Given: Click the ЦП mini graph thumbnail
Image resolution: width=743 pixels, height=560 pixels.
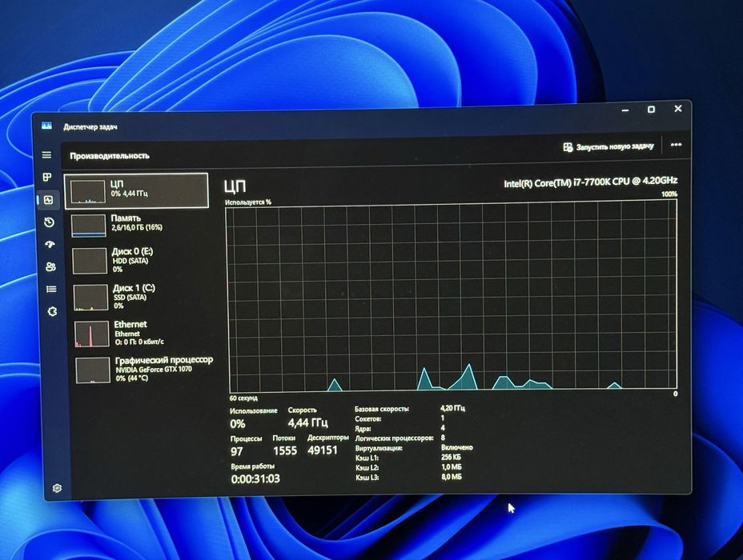Looking at the screenshot, I should (x=87, y=191).
